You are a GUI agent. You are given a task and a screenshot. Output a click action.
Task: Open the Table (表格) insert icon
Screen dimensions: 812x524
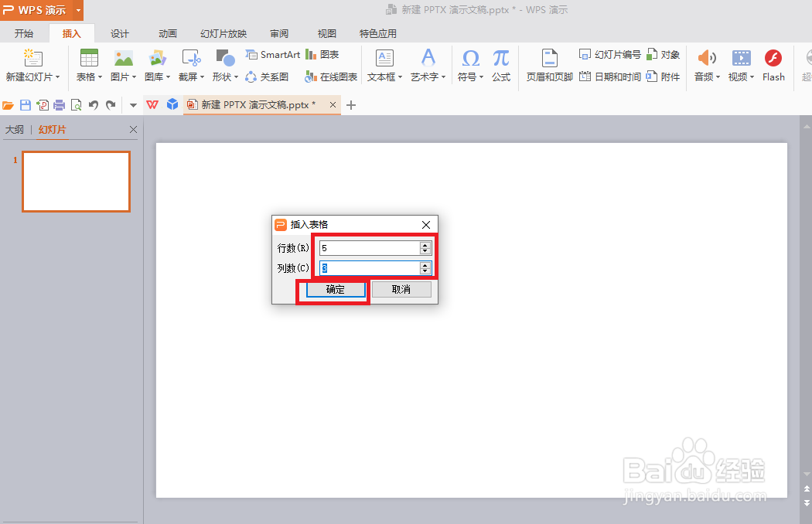pyautogui.click(x=89, y=57)
